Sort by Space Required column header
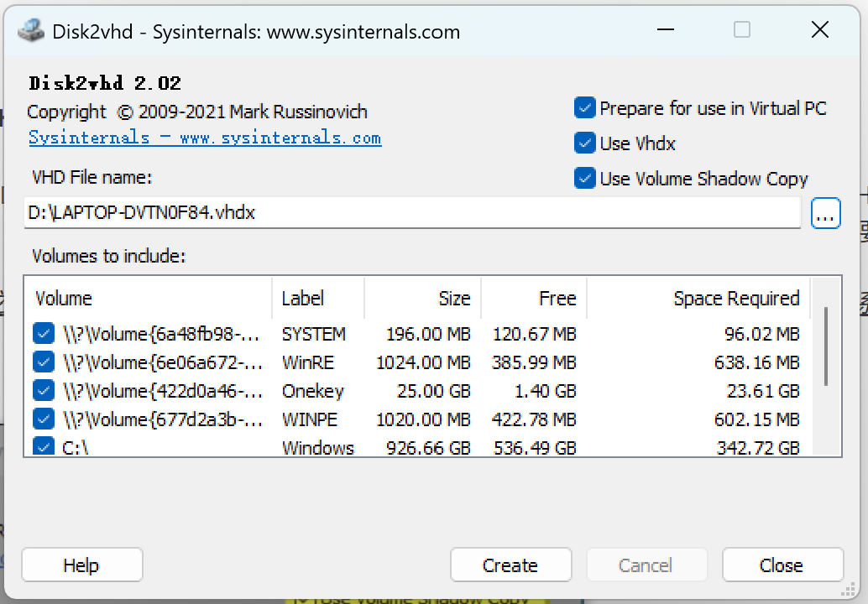 (x=698, y=298)
